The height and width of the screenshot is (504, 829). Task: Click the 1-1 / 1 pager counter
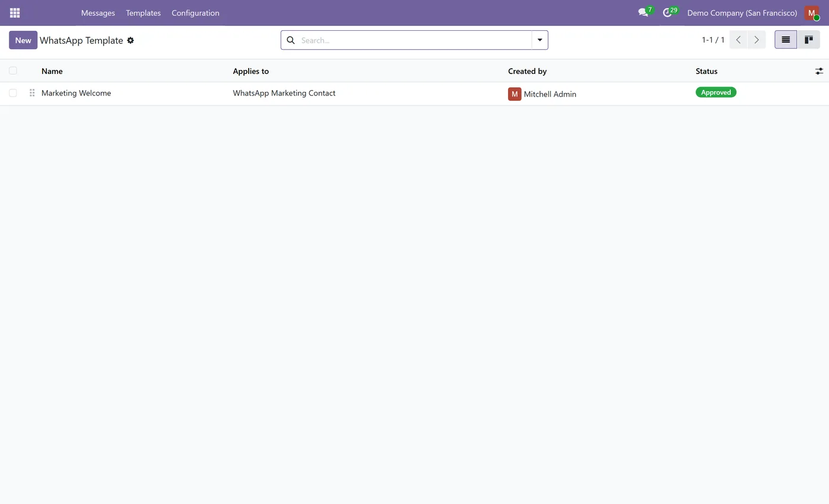(713, 40)
